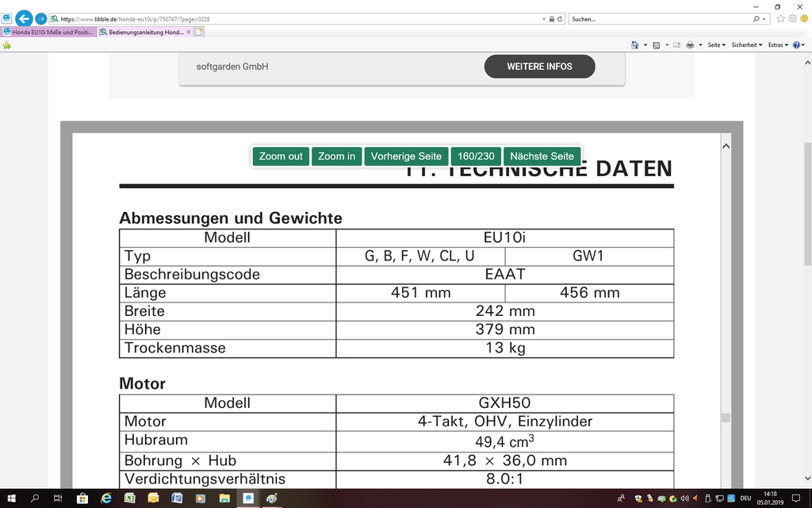Click the WEITERE INFOS button
Screen dimensions: 812x508
(539, 67)
